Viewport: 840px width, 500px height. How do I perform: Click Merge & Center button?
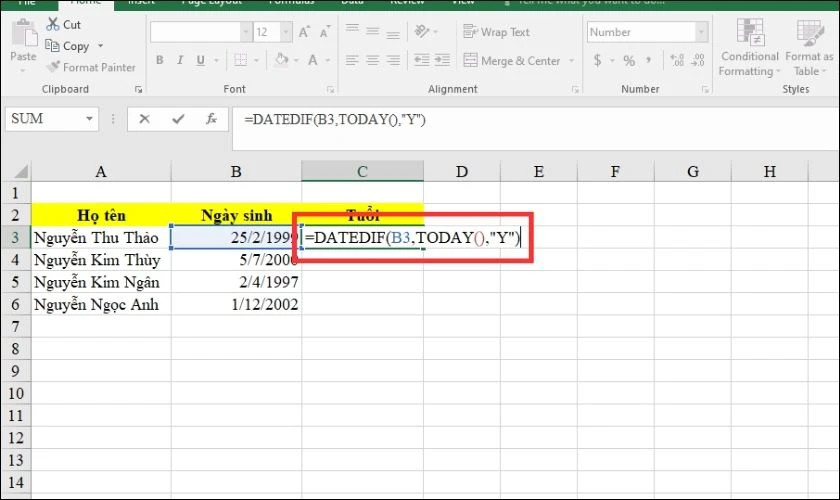[x=512, y=61]
